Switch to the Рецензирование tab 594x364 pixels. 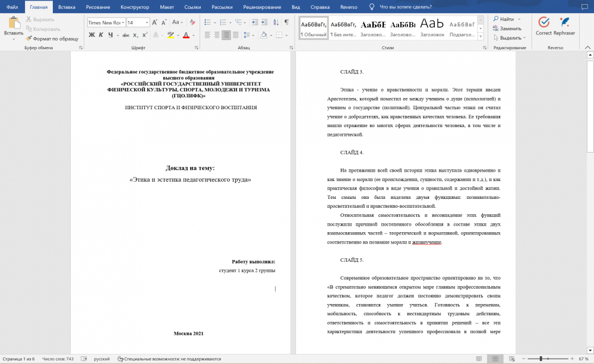262,7
